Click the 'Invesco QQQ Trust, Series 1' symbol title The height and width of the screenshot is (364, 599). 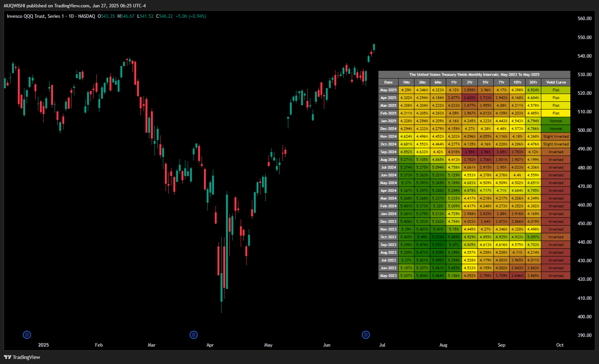35,16
